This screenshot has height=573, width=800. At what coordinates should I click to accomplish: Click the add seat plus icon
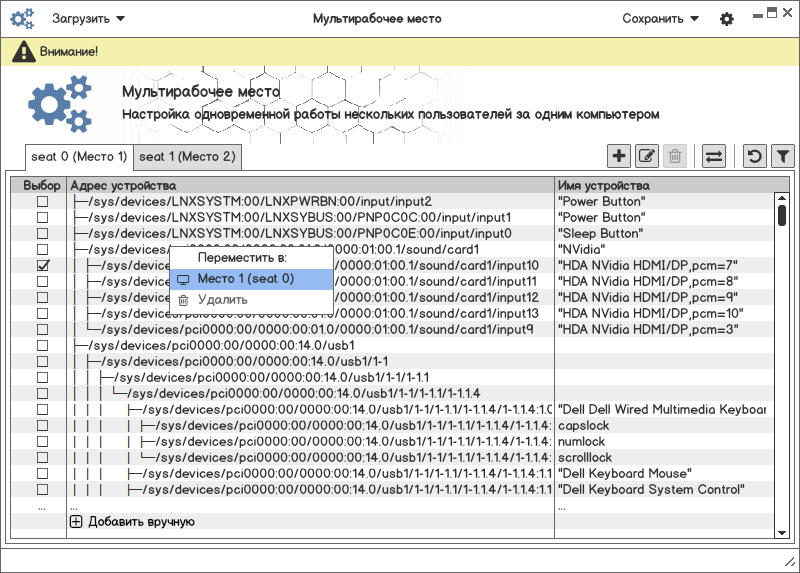[x=619, y=156]
